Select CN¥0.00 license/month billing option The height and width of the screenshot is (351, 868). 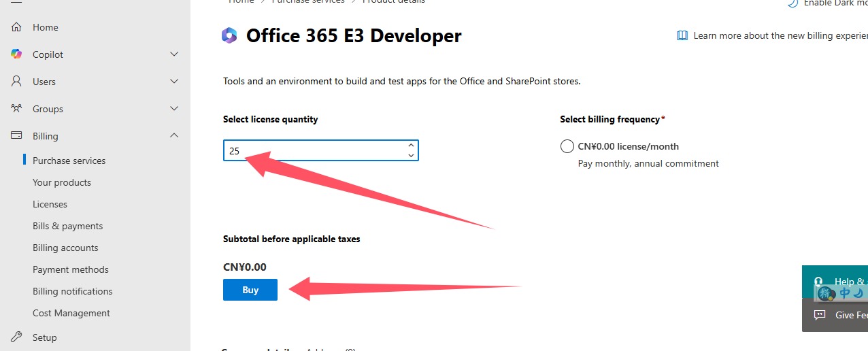[567, 146]
